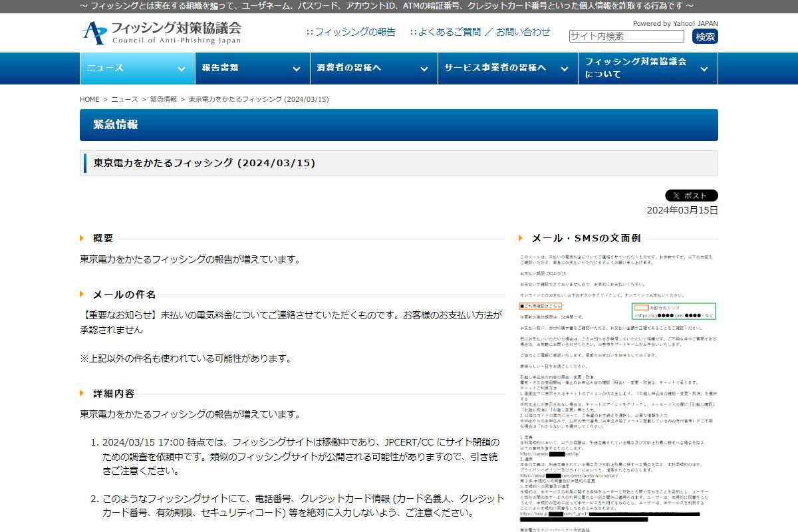Click the note ※上記以外の件名も使われている可能性があります。

coord(186,358)
